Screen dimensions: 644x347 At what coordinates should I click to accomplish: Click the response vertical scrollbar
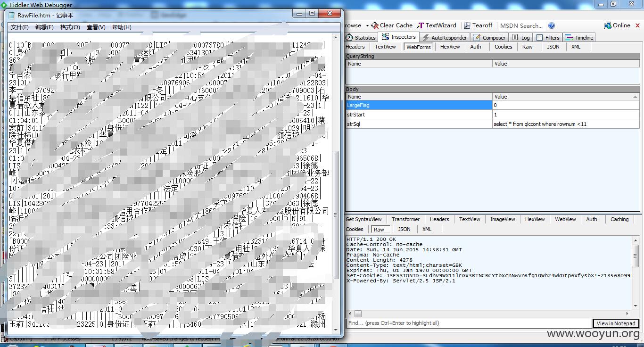pyautogui.click(x=636, y=273)
